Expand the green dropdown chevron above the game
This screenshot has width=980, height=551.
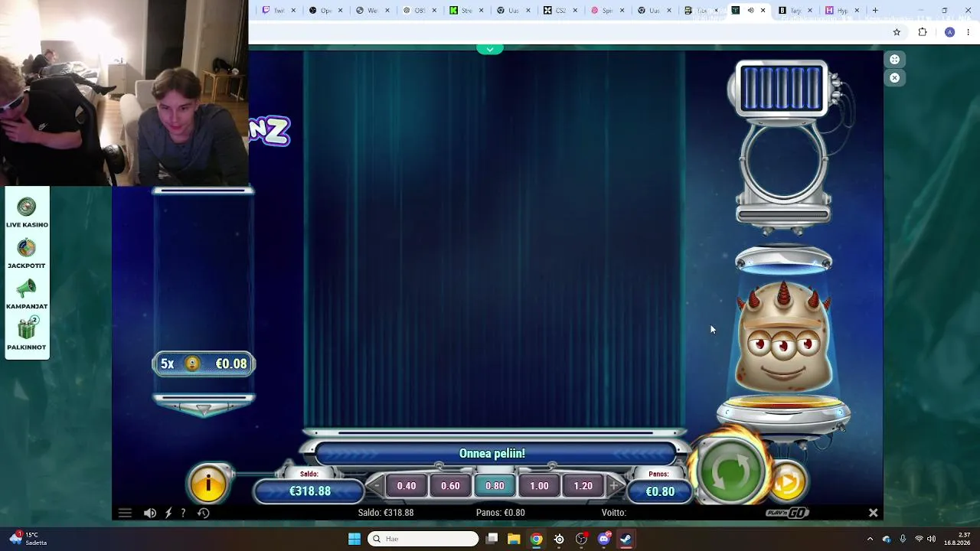[490, 49]
